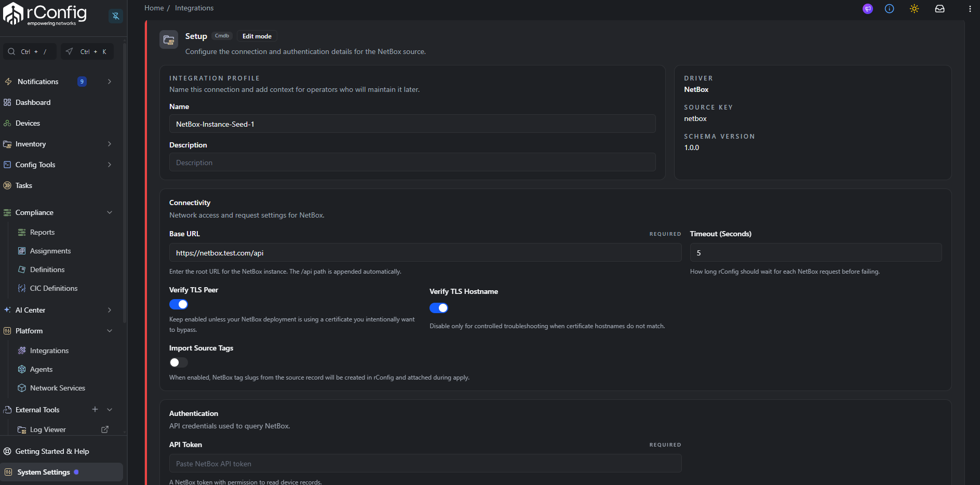
Task: Click the quick navigate arrow icon
Action: [69, 51]
